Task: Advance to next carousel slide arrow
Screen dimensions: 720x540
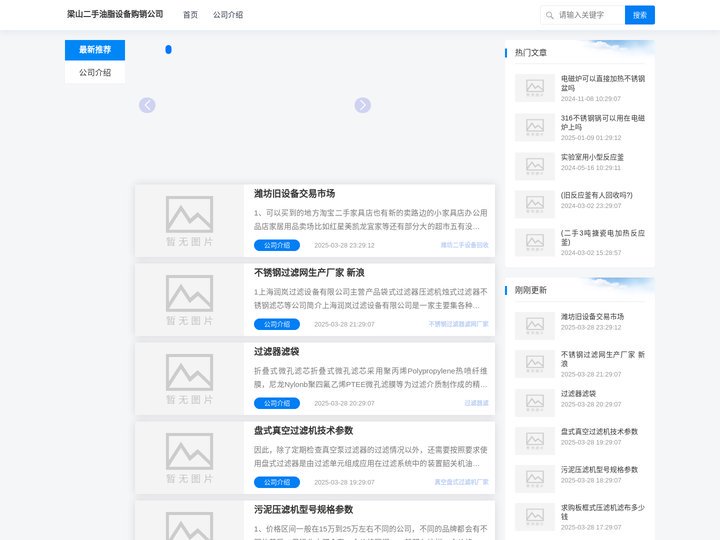Action: (362, 105)
